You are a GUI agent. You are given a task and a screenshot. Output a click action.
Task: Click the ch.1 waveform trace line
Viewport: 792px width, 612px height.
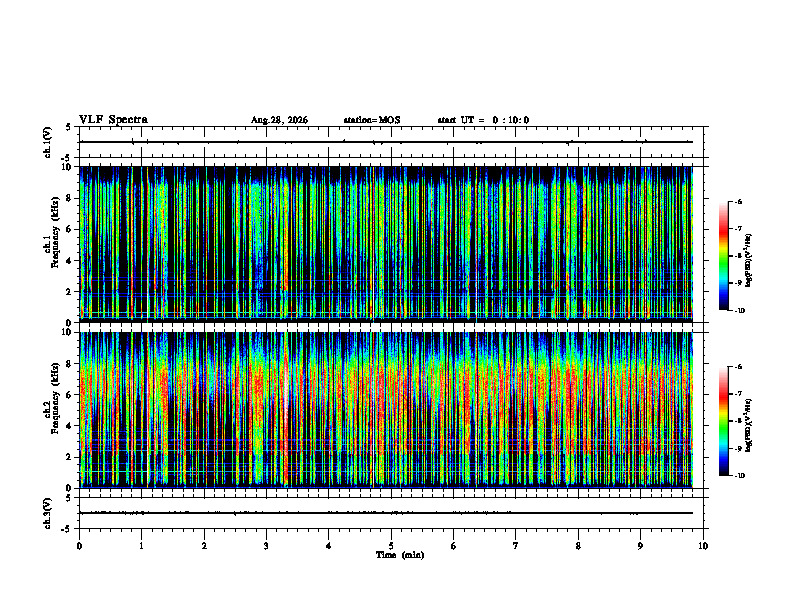[386, 142]
